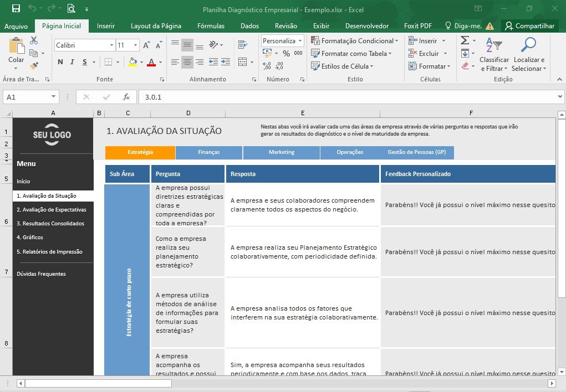Increase decimal places icon
The width and height of the screenshot is (566, 392).
[267, 66]
